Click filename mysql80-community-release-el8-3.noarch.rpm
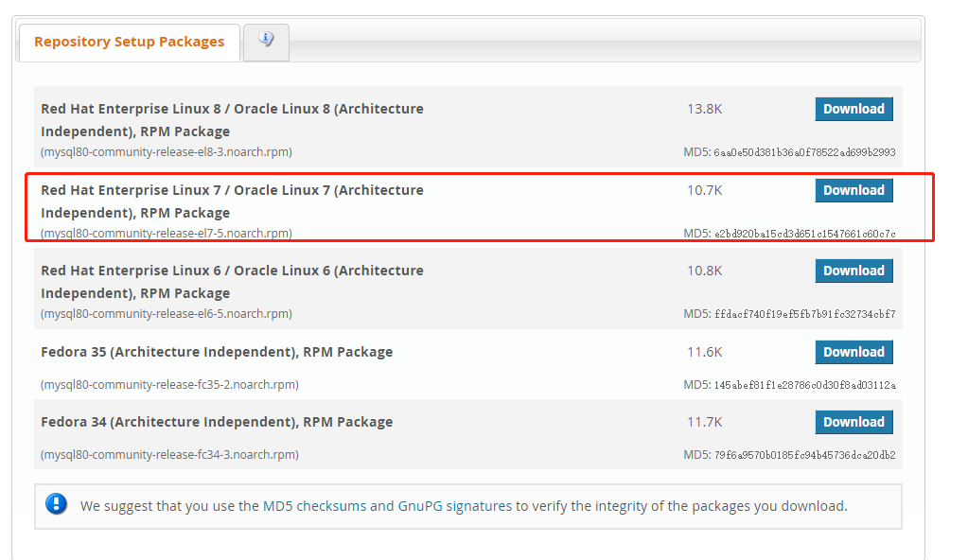968x560 pixels. pyautogui.click(x=167, y=152)
